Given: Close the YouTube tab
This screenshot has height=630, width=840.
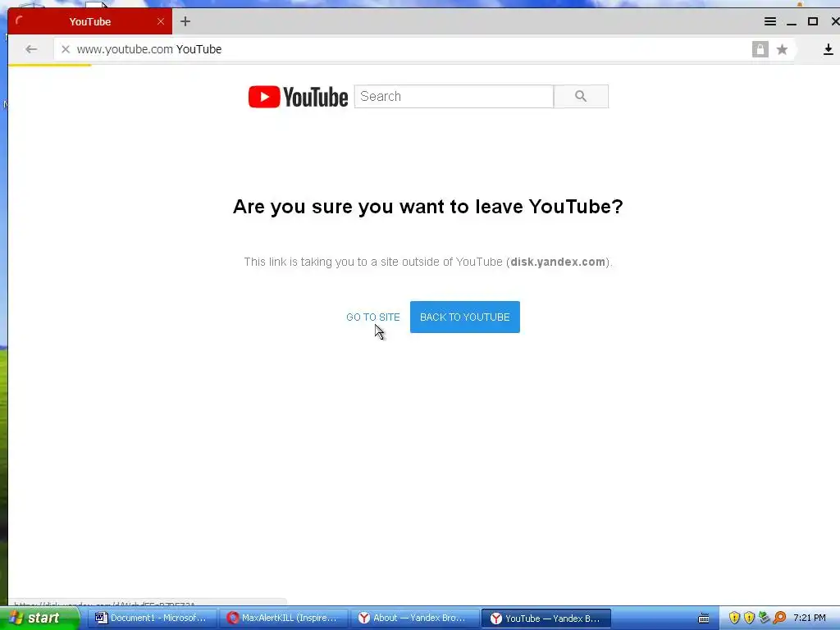Looking at the screenshot, I should (161, 21).
